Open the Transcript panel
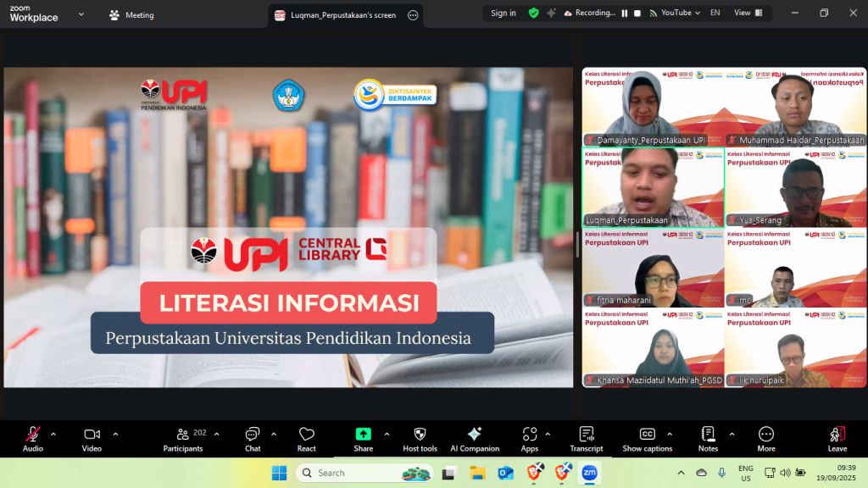868x488 pixels. pos(586,438)
